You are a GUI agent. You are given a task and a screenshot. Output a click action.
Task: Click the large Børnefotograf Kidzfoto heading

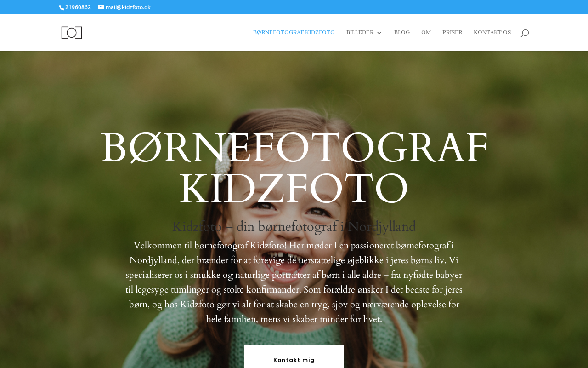coord(294,167)
